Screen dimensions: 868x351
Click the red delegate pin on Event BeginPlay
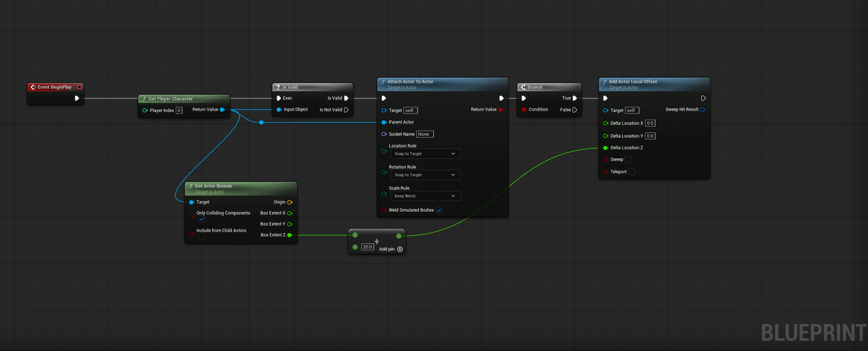[79, 87]
